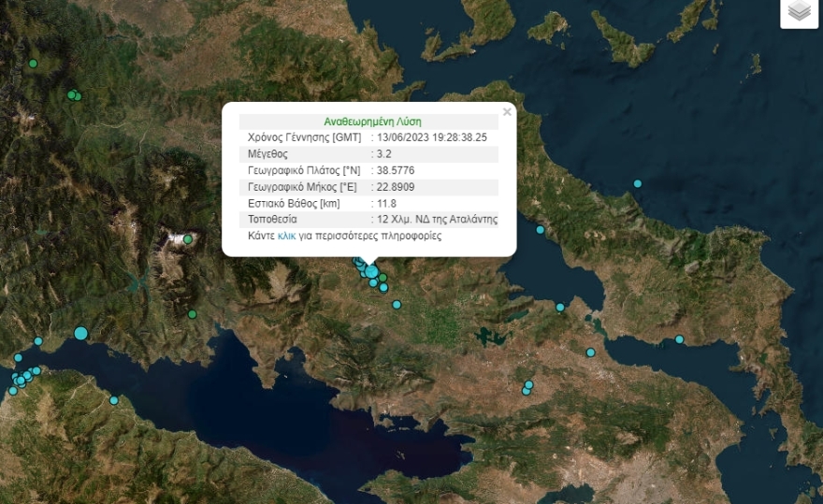Select the cyan marker in the open sea northeast
Screen dimensions: 823x504
coord(637,184)
